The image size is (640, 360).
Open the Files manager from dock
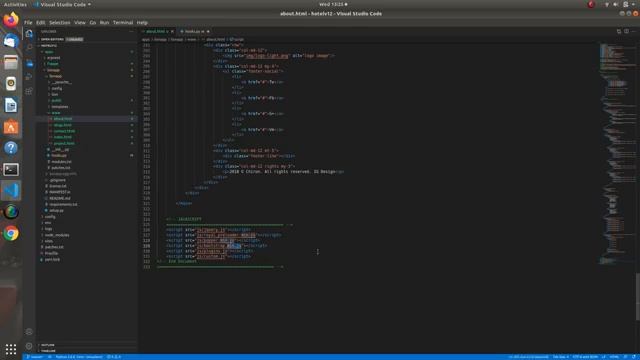11,62
